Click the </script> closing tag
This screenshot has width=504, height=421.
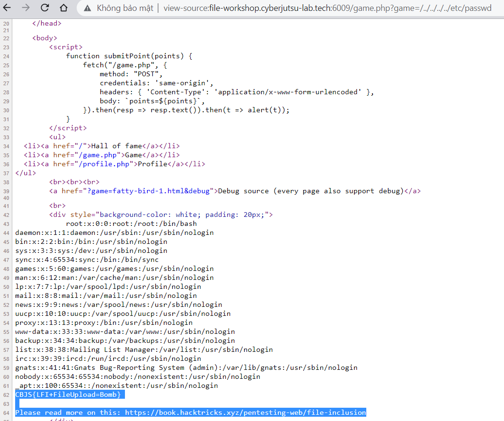coord(68,128)
